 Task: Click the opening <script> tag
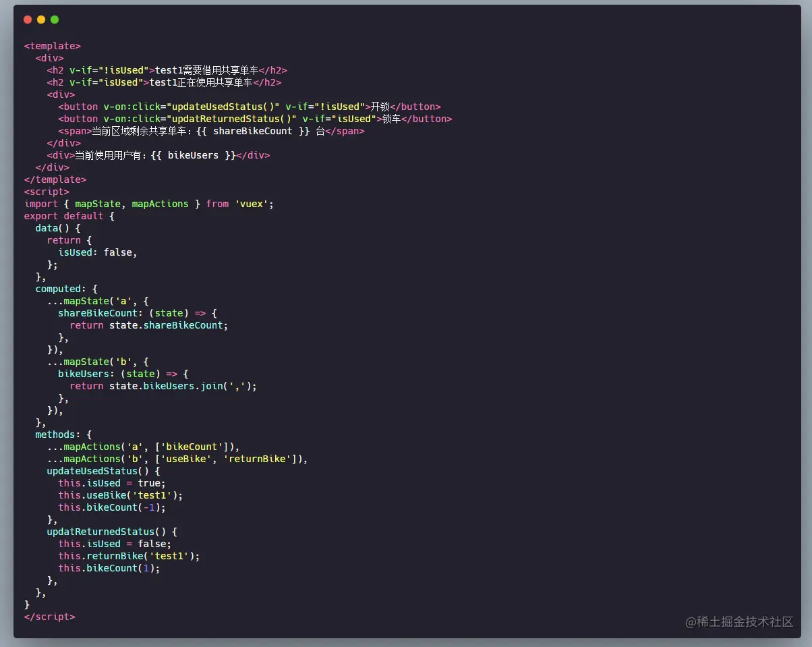[x=47, y=192]
